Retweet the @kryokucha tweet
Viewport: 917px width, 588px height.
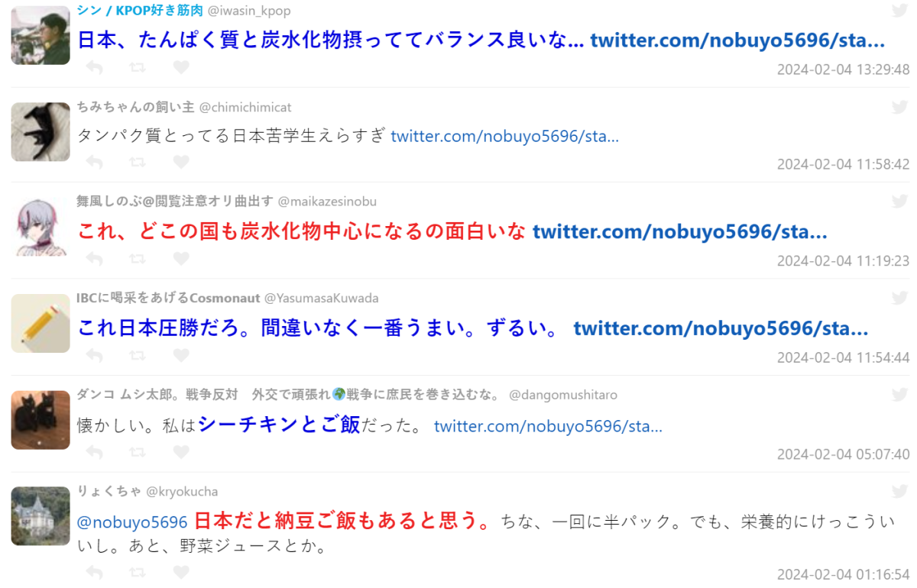[x=138, y=572]
